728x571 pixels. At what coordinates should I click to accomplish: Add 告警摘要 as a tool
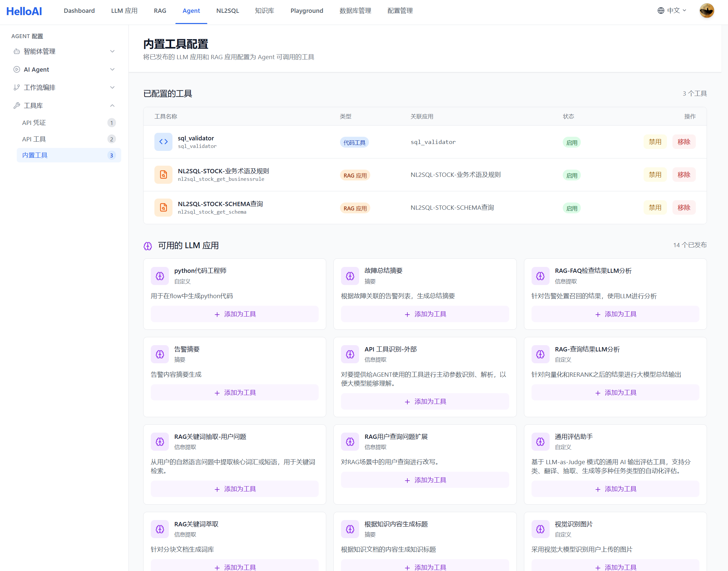pyautogui.click(x=235, y=393)
